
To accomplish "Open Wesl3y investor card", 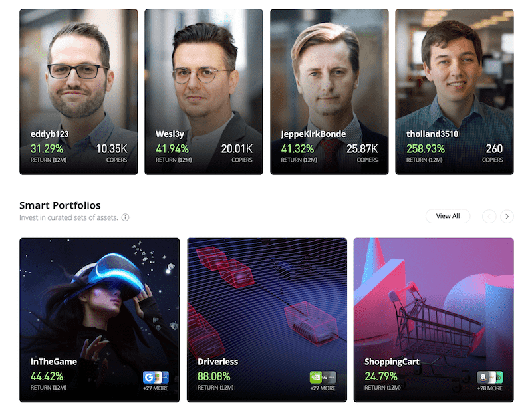I will [203, 92].
